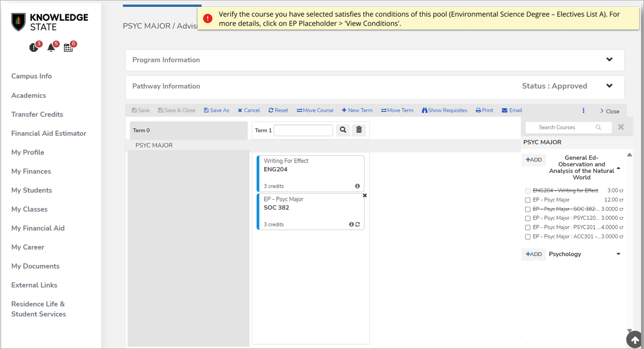Image resolution: width=644 pixels, height=349 pixels.
Task: Expand the Program Information section
Action: coord(609,60)
